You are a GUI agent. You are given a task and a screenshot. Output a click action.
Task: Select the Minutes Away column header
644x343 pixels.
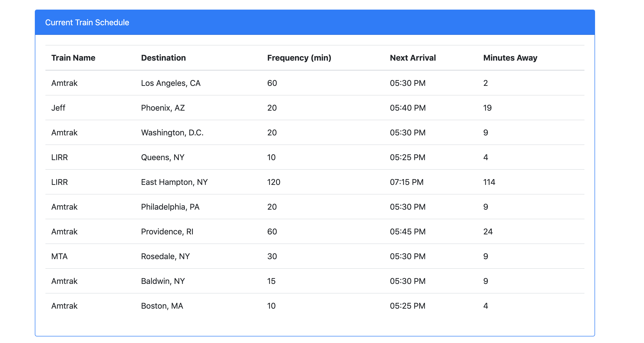point(510,58)
